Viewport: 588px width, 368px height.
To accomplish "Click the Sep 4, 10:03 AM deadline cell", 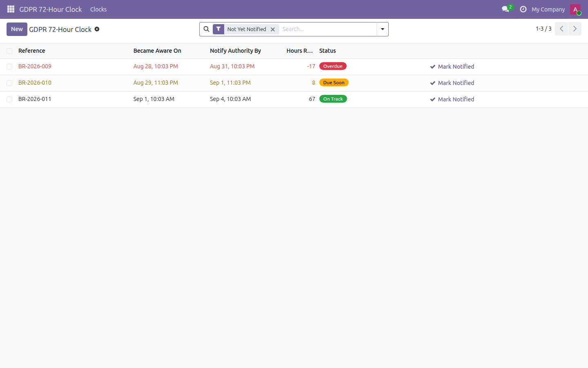I will click(230, 99).
